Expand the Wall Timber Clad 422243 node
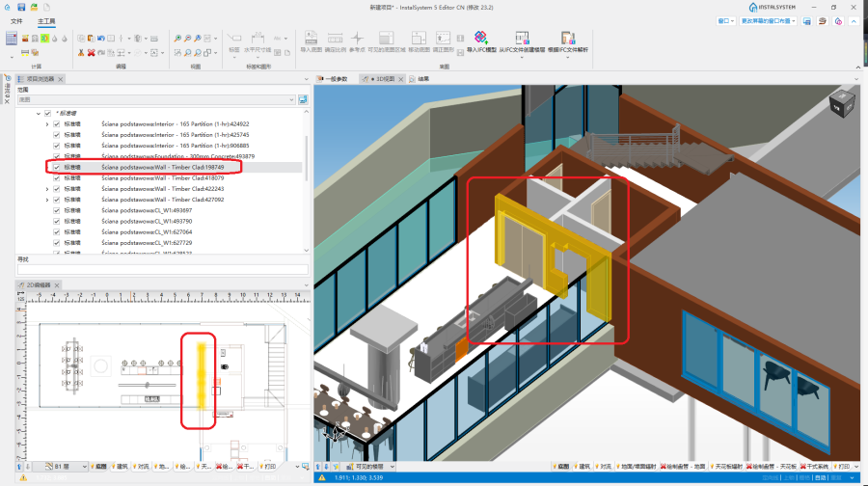The height and width of the screenshot is (486, 868). pos(47,189)
